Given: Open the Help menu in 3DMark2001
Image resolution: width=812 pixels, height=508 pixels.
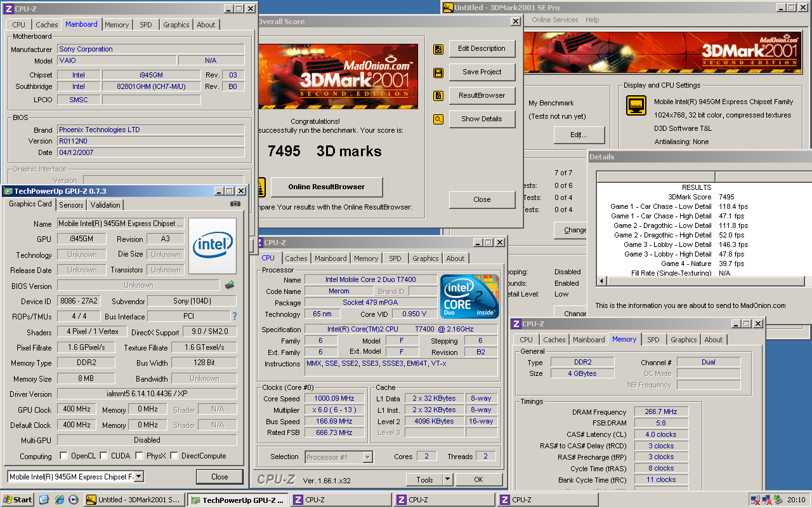Looking at the screenshot, I should point(592,20).
